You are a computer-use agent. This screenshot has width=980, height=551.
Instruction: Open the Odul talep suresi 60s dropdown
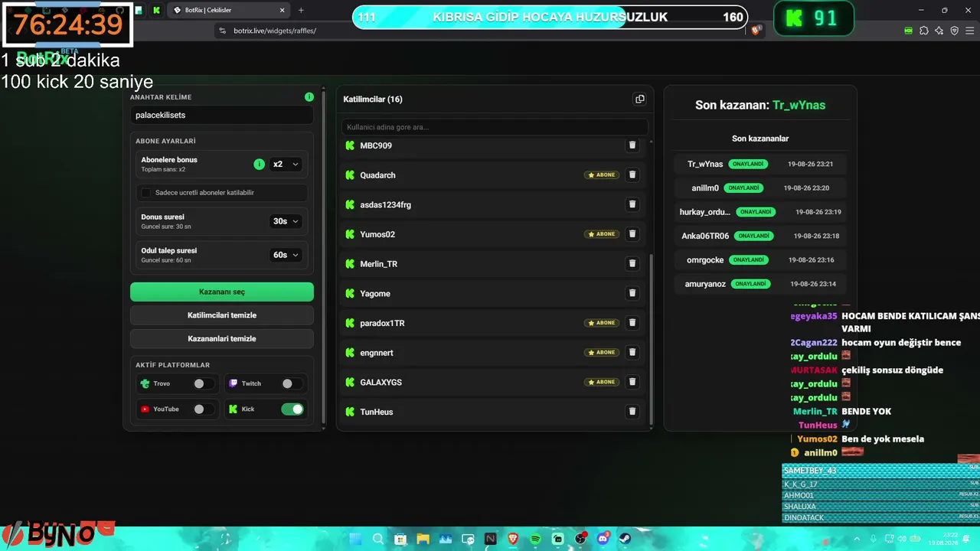pos(286,255)
